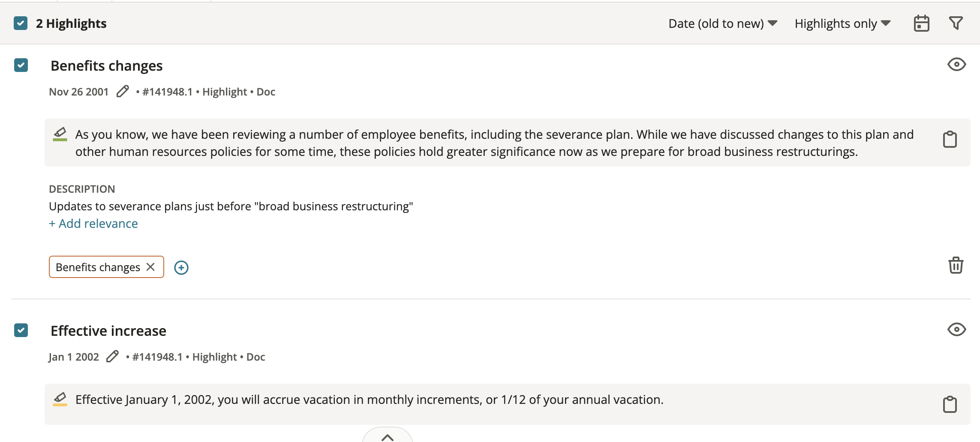980x442 pixels.
Task: Copy the Benefits changes highlight text to clipboard
Action: pyautogui.click(x=950, y=139)
